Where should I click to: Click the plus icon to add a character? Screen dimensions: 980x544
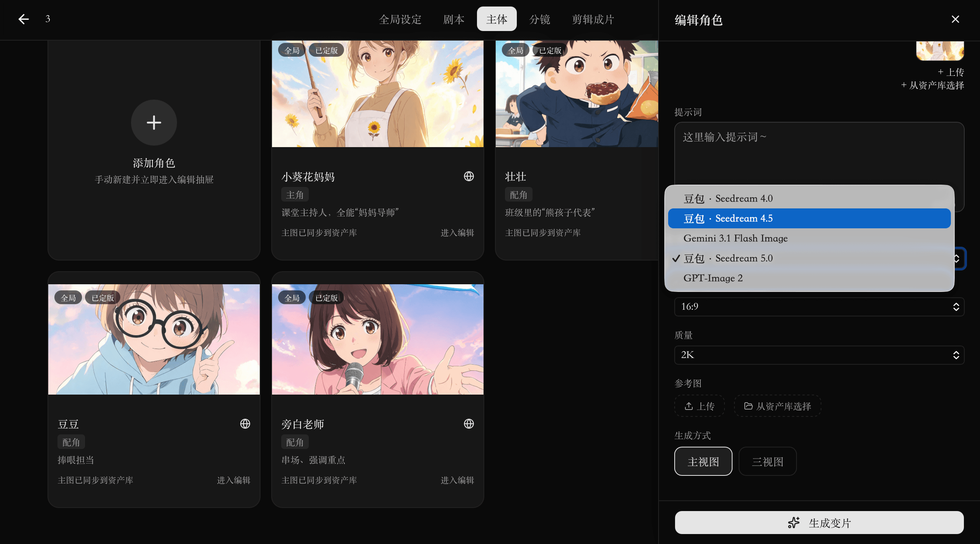tap(154, 123)
